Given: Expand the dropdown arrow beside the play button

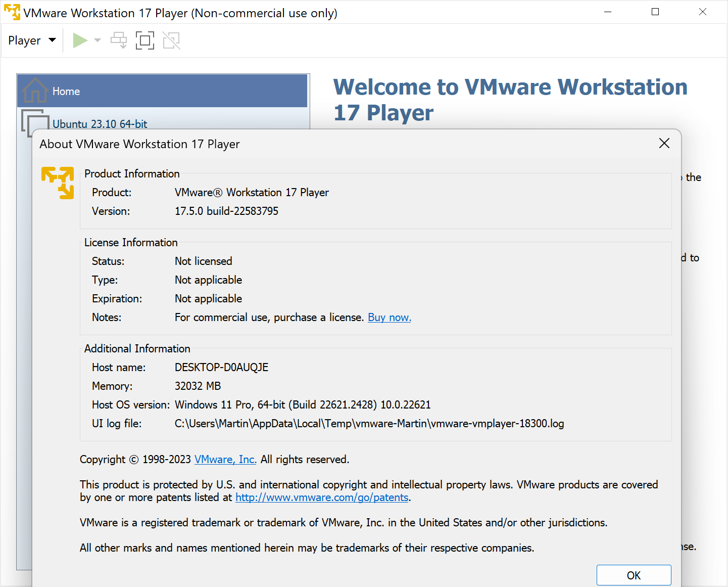Looking at the screenshot, I should 98,40.
